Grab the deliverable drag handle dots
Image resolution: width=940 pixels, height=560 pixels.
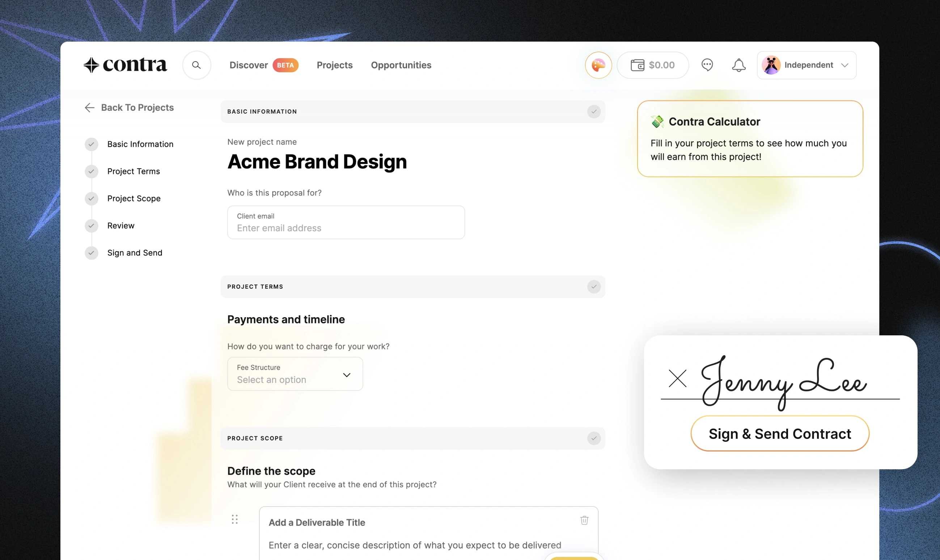235,519
